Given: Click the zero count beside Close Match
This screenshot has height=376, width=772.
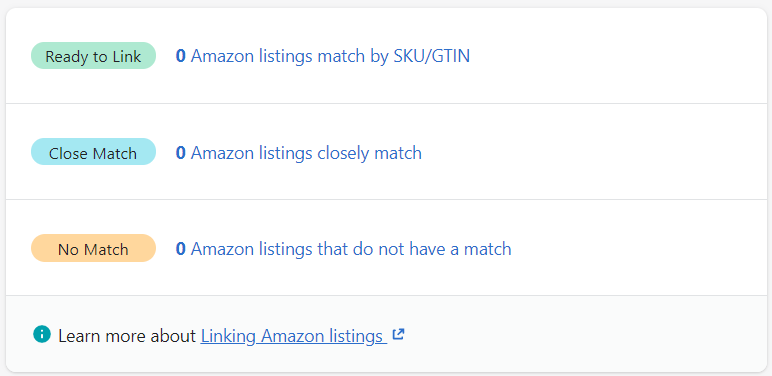Looking at the screenshot, I should point(181,153).
